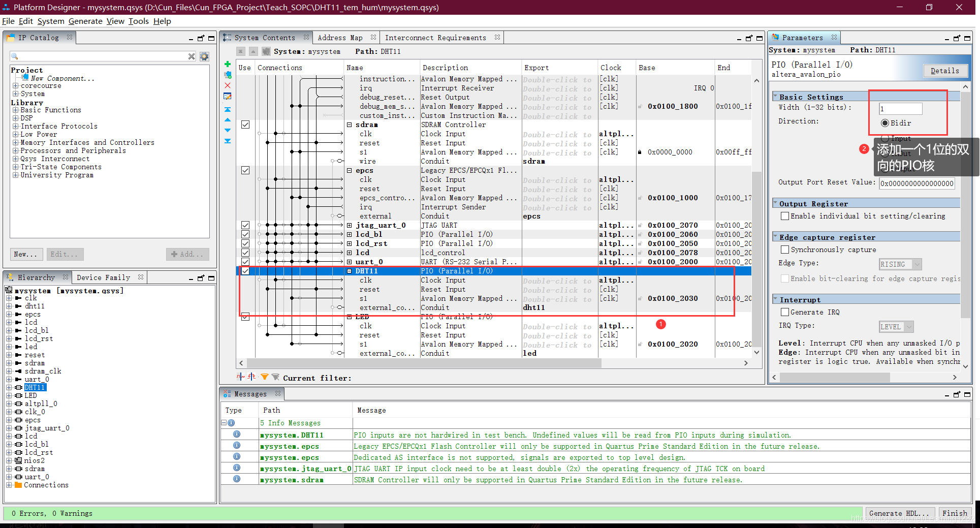Toggle the Use checkbox for uart_0
Image resolution: width=980 pixels, height=528 pixels.
coord(245,262)
